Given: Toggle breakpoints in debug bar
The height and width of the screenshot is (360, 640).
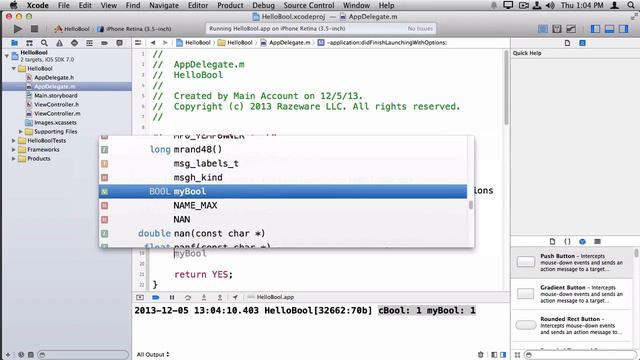Looking at the screenshot, I should pyautogui.click(x=156, y=297).
